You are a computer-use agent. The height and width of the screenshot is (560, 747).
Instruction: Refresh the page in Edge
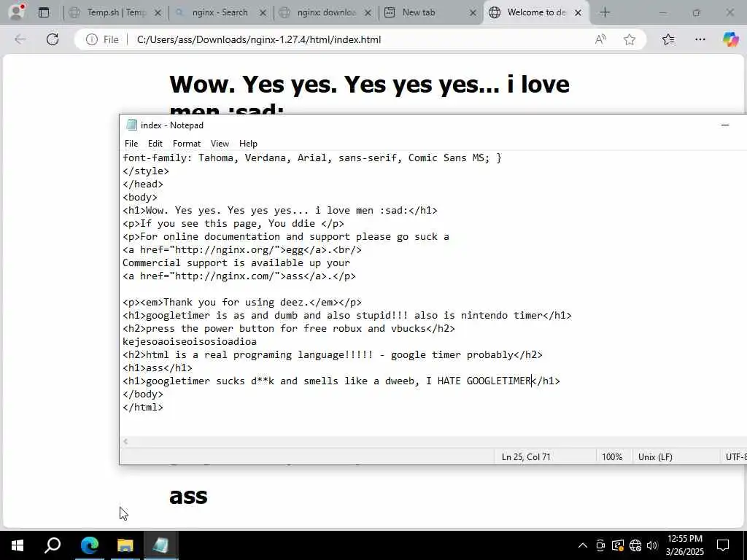coord(53,39)
